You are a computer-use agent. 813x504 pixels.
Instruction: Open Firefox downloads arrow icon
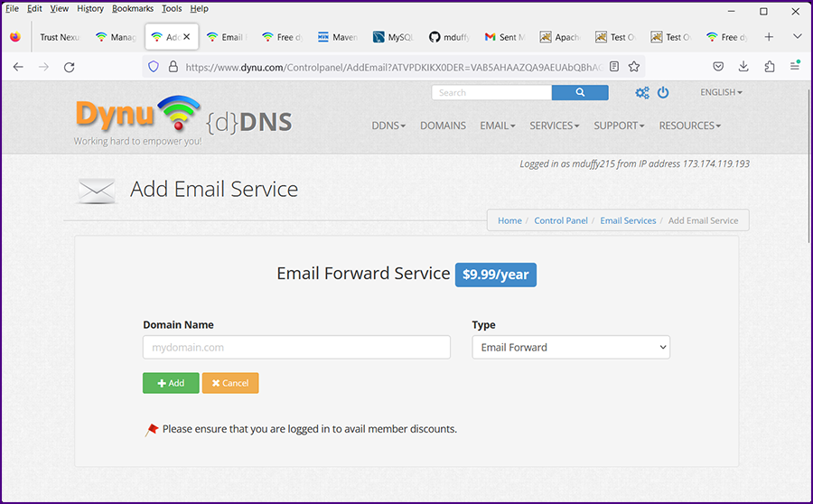coord(743,67)
